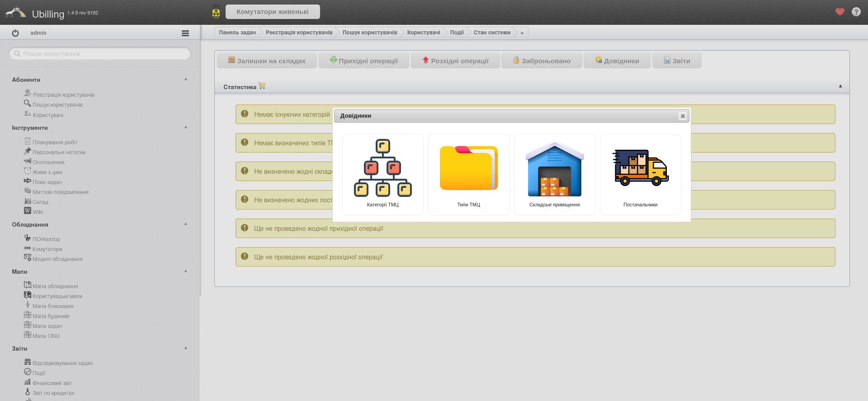
Task: Open the help question mark icon
Action: coord(856,12)
